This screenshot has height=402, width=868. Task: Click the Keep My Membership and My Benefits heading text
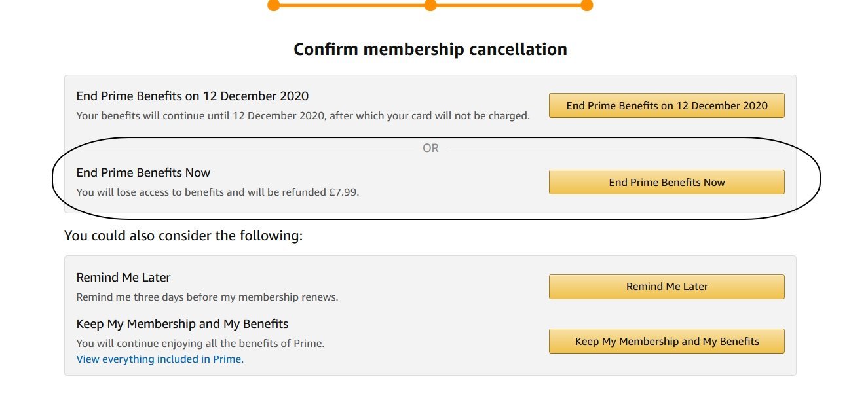click(182, 324)
